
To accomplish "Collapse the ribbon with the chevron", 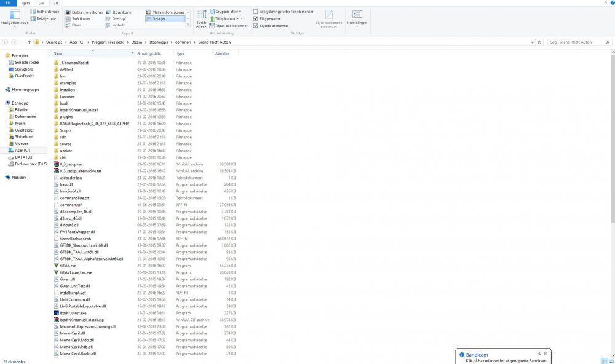I will (x=606, y=2).
